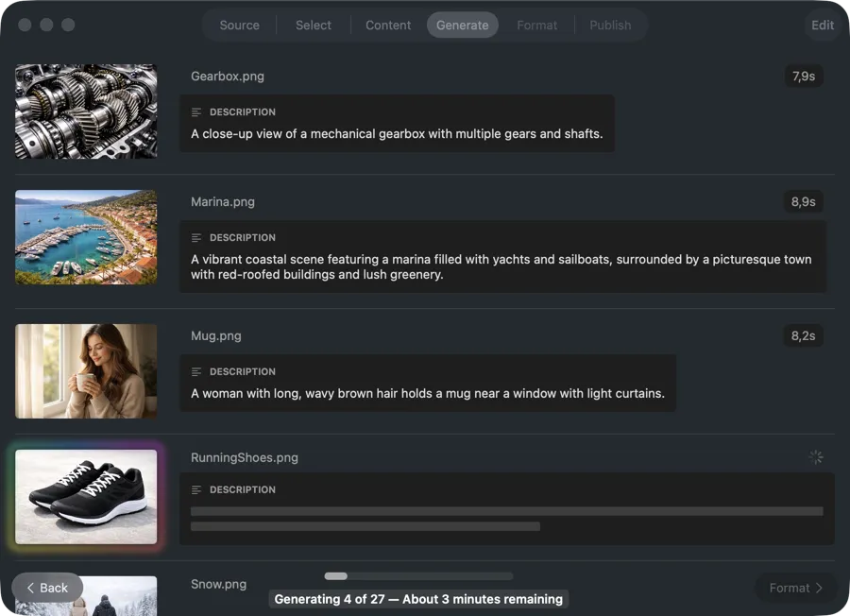Click the 7,9s generation time badge for Gearbox.png
This screenshot has width=850, height=616.
804,76
